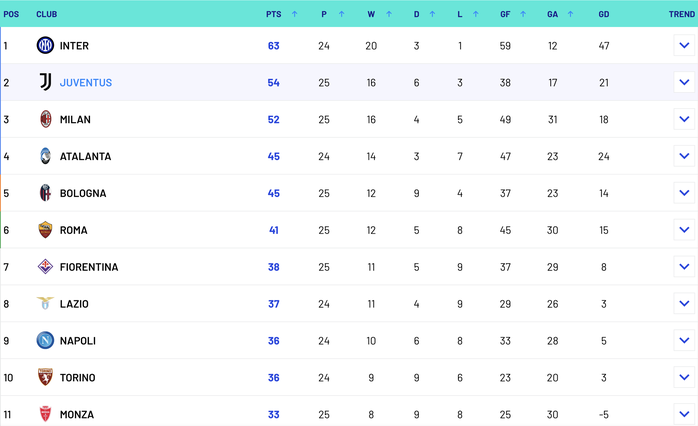The width and height of the screenshot is (698, 426).
Task: Select Milan's 31 goals against
Action: (x=552, y=120)
